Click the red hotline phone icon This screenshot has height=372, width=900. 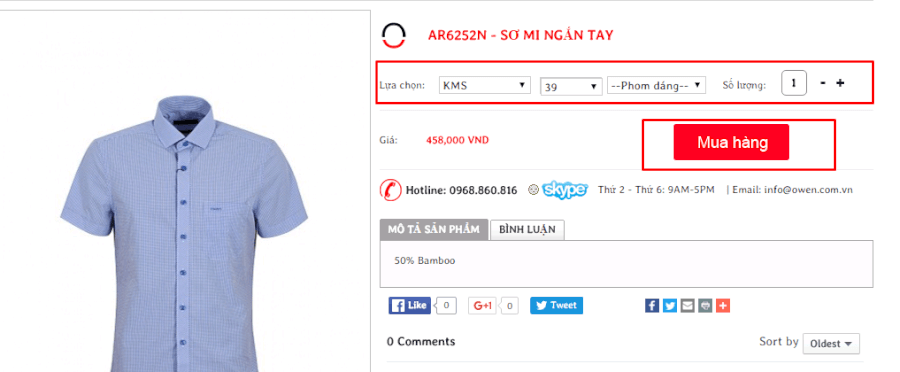tap(390, 190)
